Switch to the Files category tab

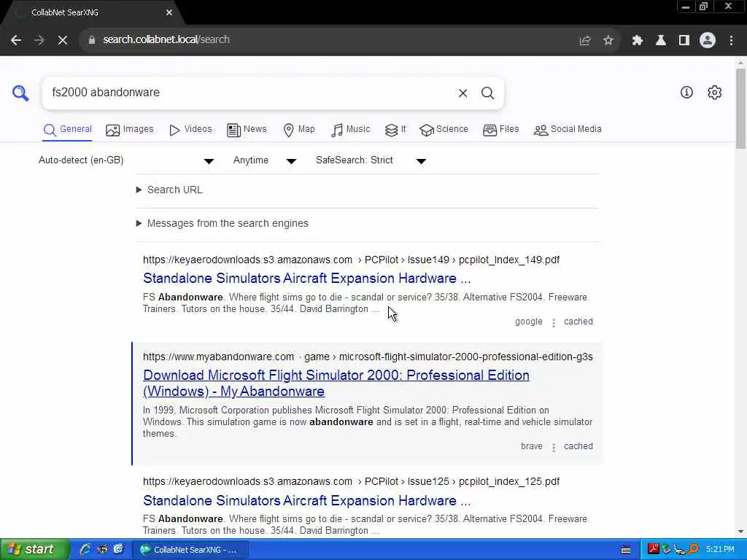tap(500, 130)
